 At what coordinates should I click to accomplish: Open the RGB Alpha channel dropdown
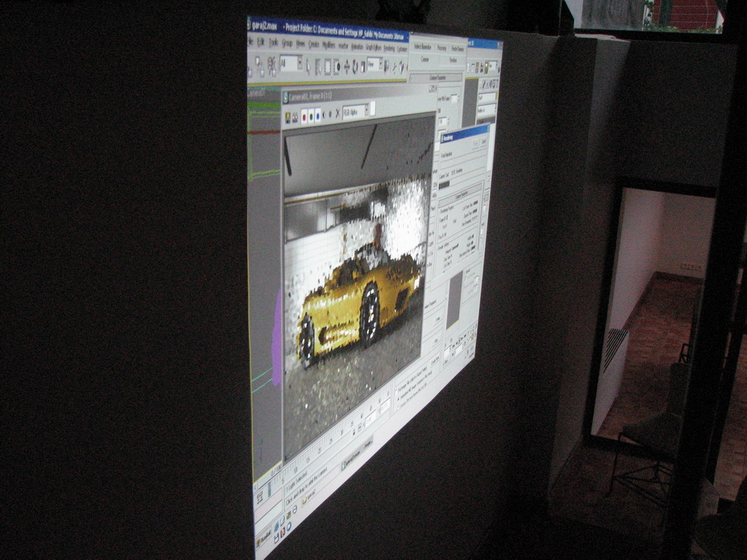coord(355,111)
